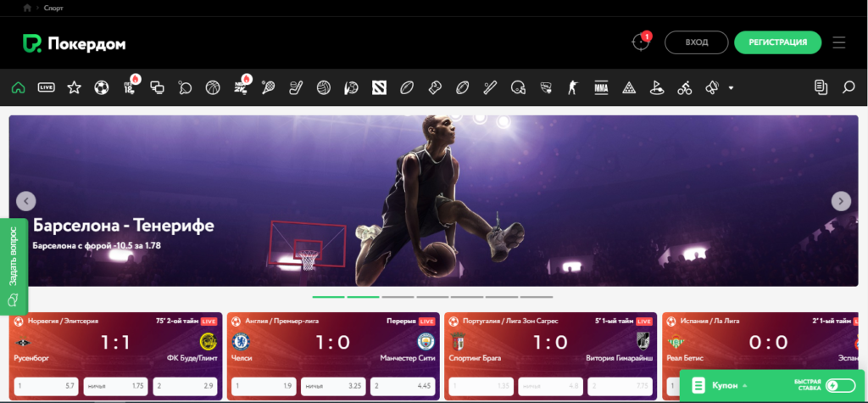Select Витория Гимарайнш odds 7.75
This screenshot has height=403, width=868.
tap(620, 386)
